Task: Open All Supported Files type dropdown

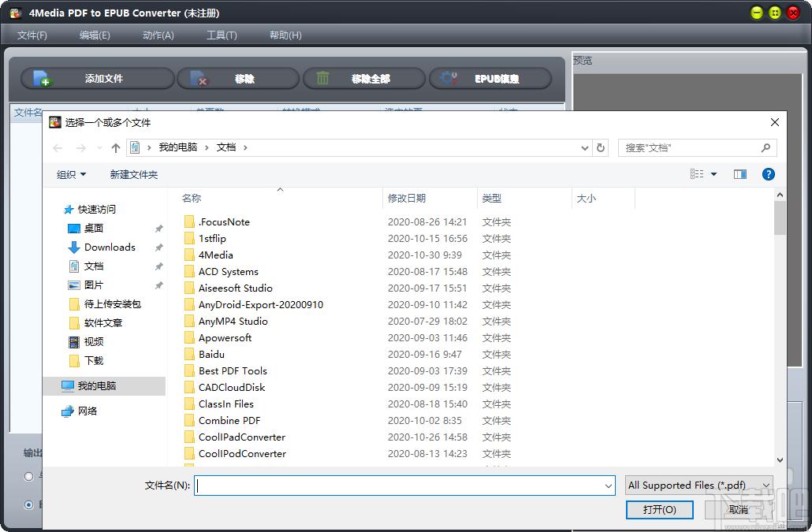Action: (x=698, y=485)
